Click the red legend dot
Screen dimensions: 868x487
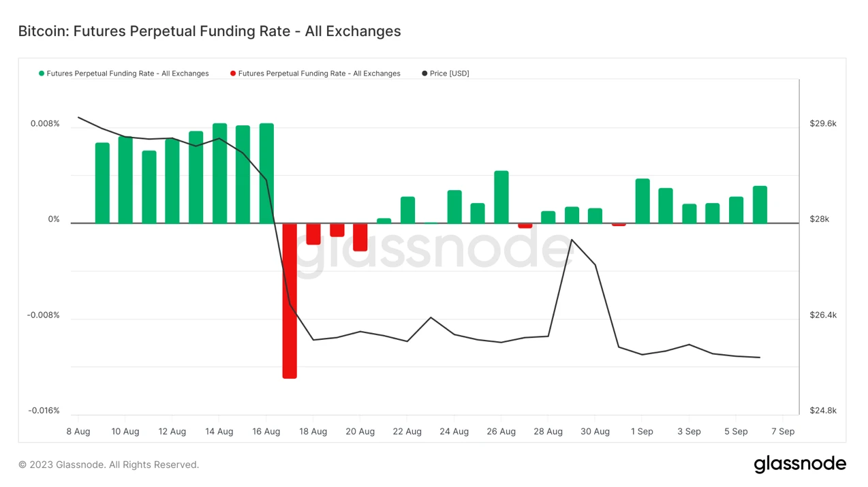click(x=233, y=74)
